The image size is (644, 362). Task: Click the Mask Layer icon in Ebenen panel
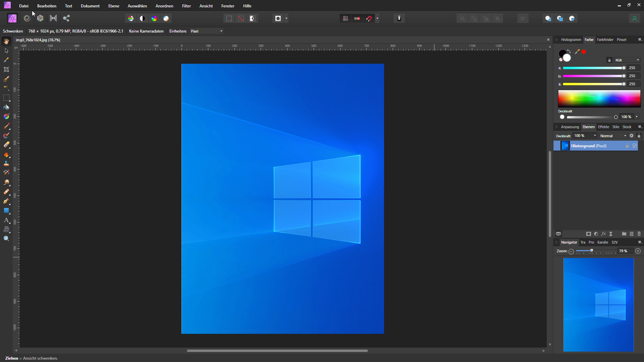pyautogui.click(x=589, y=234)
